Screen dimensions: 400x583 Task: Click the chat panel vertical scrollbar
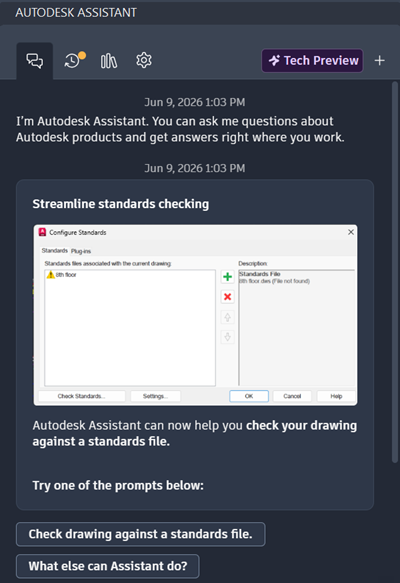coord(395,272)
